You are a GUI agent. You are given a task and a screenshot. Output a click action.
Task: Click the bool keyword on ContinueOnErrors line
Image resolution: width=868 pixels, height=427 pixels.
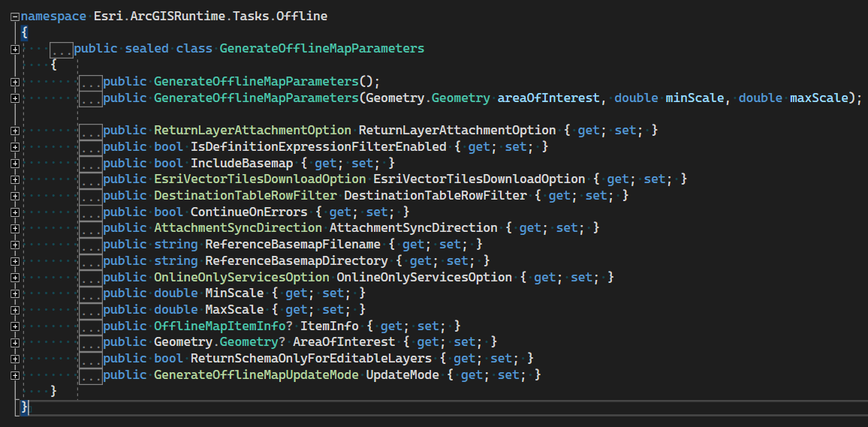(168, 212)
